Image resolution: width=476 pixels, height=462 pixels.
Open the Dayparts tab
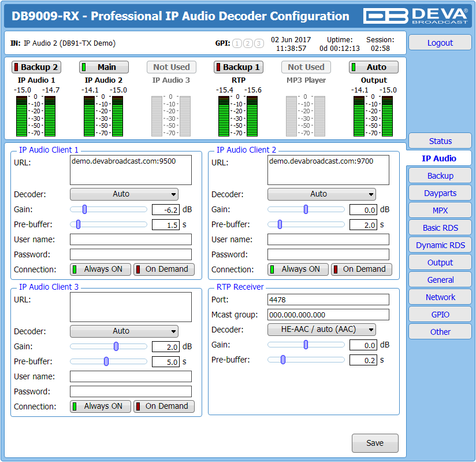(x=440, y=193)
